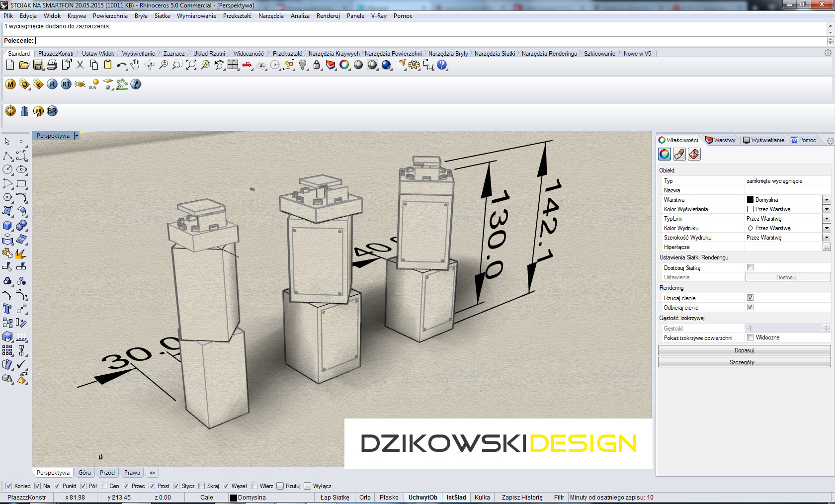Image resolution: width=835 pixels, height=504 pixels.
Task: Open the Warstwa layer dropdown
Action: [826, 200]
